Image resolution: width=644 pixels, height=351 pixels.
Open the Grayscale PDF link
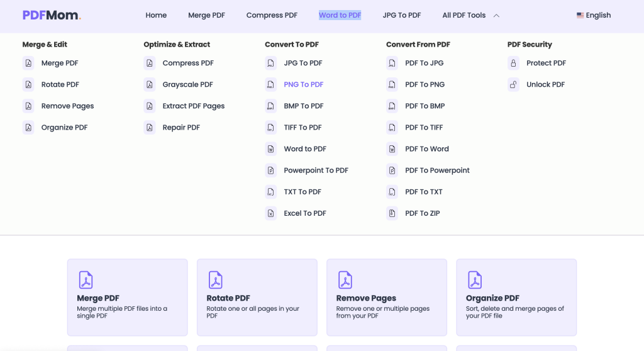(x=187, y=85)
